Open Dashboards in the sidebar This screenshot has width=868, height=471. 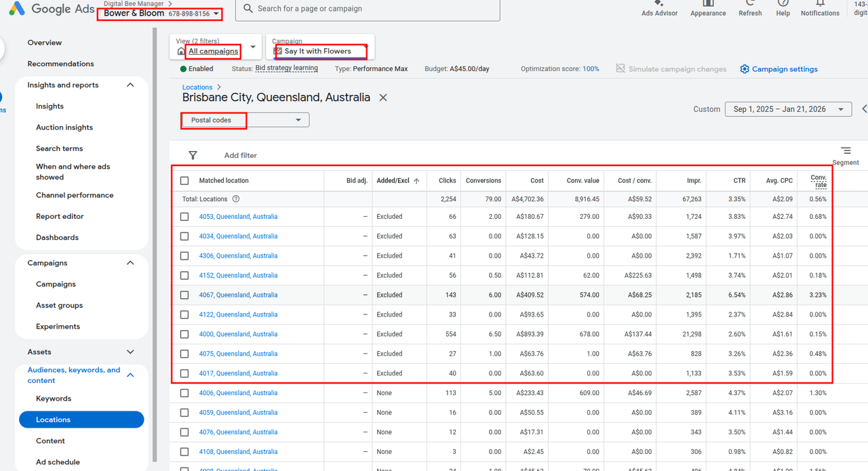57,237
